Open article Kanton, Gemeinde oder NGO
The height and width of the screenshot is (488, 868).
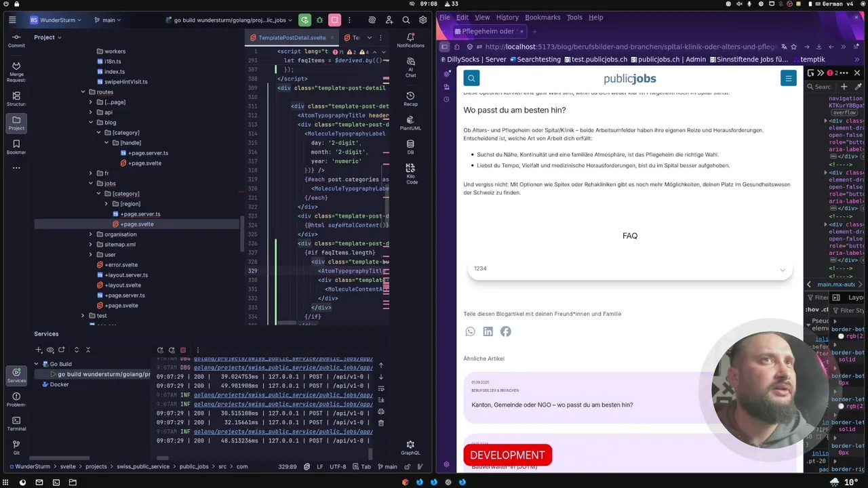552,405
